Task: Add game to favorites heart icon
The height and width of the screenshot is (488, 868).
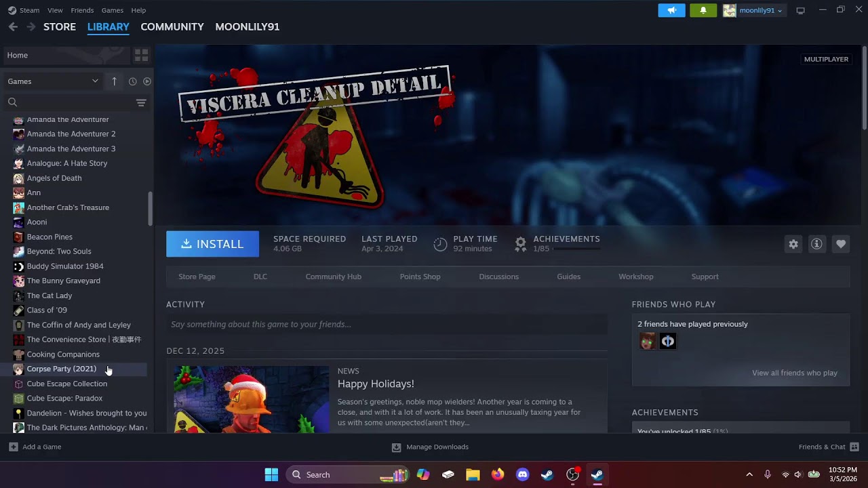Action: click(841, 244)
